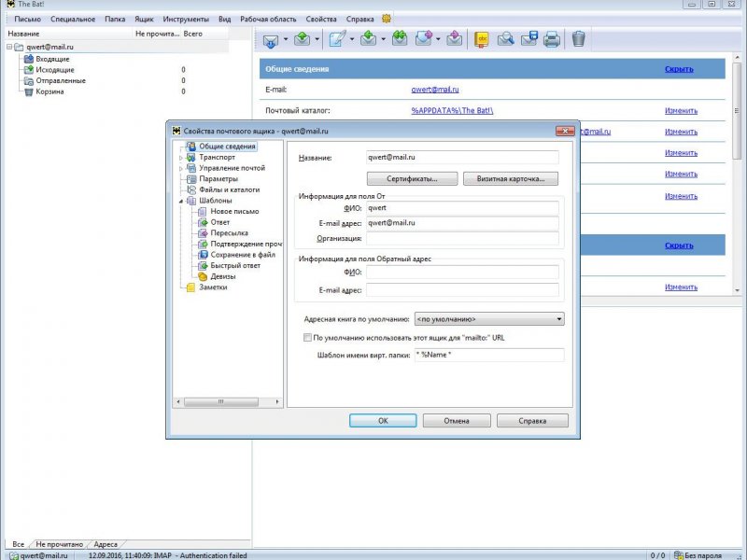This screenshot has height=560, width=747.
Task: Click the Входящие folder icon
Action: (29, 59)
